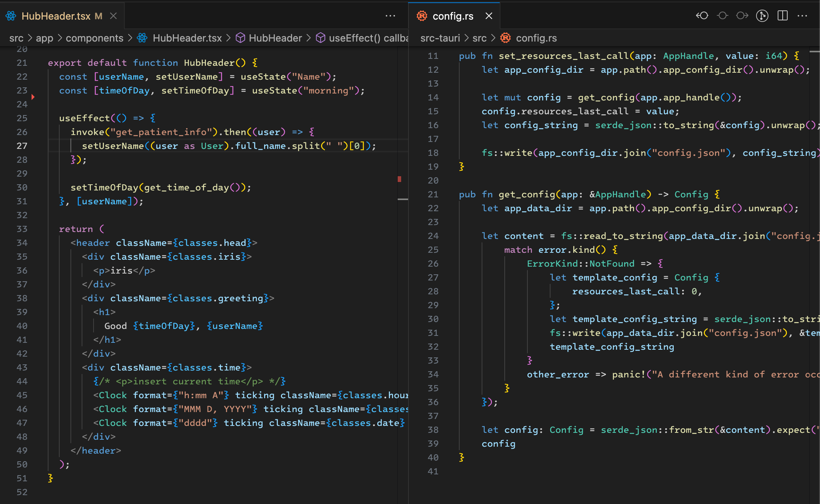This screenshot has height=504, width=820.
Task: Split the editor to the right
Action: (783, 16)
